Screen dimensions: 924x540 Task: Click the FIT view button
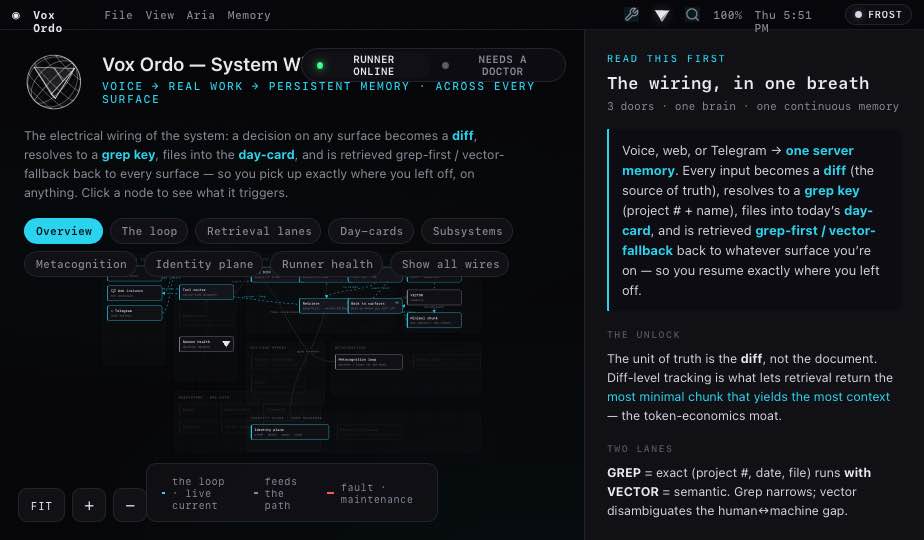[x=41, y=505]
